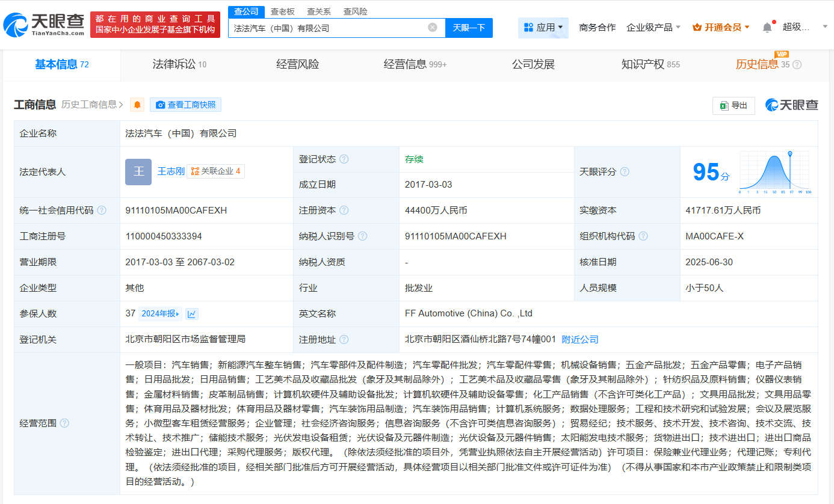Click help icon next to 历史信息 tab
This screenshot has width=834, height=504.
(797, 65)
